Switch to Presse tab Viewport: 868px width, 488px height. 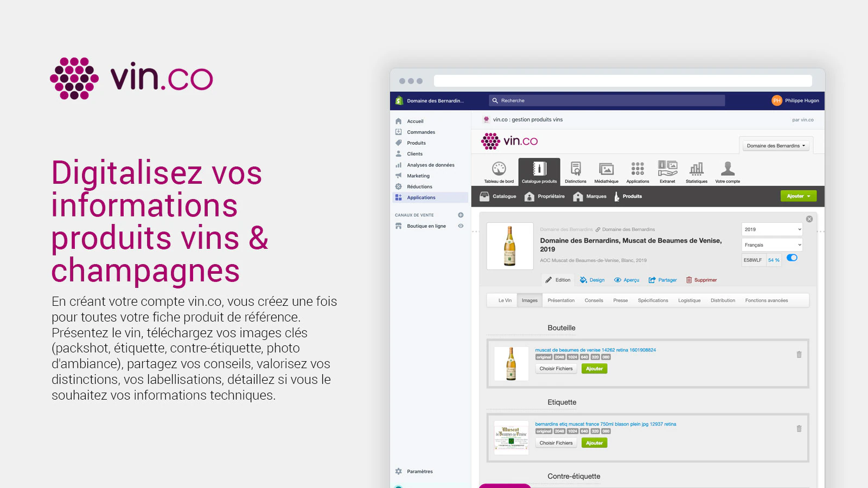click(x=621, y=300)
